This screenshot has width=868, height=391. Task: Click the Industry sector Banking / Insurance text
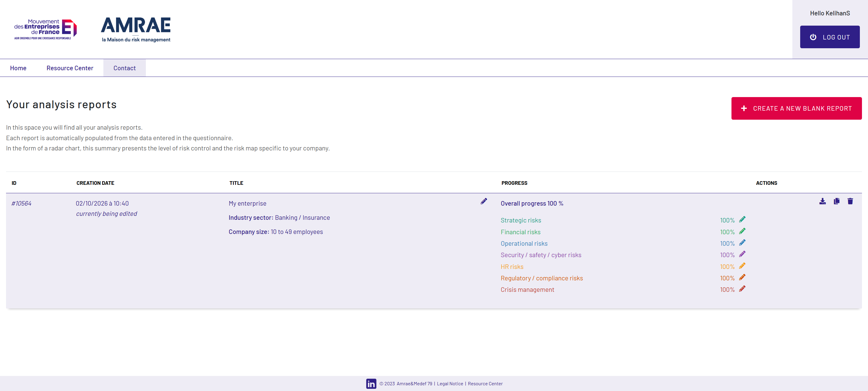(279, 218)
